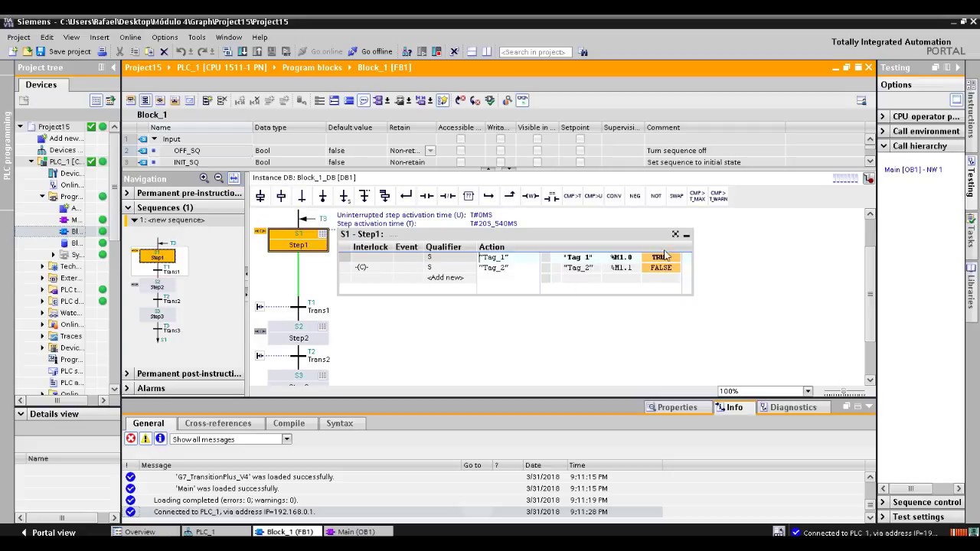Expand the CPU operator panel section
The width and height of the screenshot is (980, 551).
tap(883, 116)
